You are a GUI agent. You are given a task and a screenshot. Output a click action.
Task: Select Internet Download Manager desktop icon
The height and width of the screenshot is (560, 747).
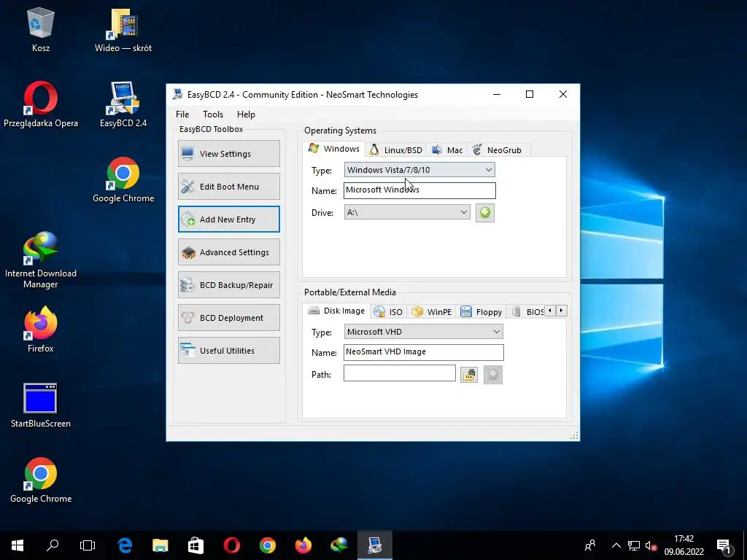pyautogui.click(x=41, y=260)
